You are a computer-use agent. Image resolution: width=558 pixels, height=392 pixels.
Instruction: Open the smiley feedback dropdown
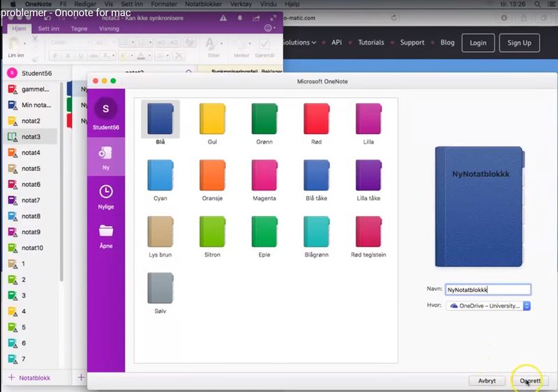270,28
